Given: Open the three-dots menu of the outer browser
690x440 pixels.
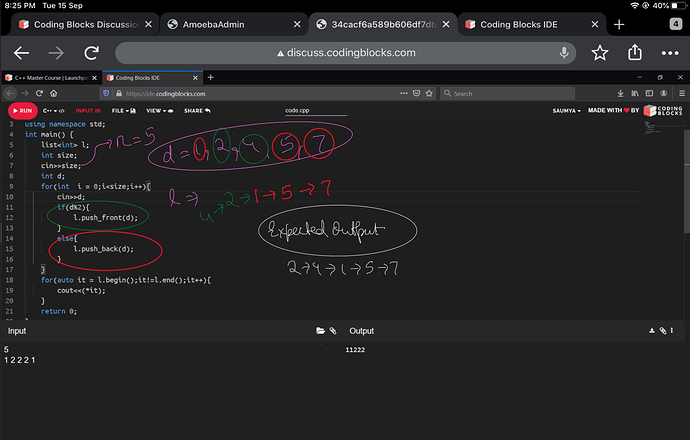Looking at the screenshot, I should tap(670, 53).
